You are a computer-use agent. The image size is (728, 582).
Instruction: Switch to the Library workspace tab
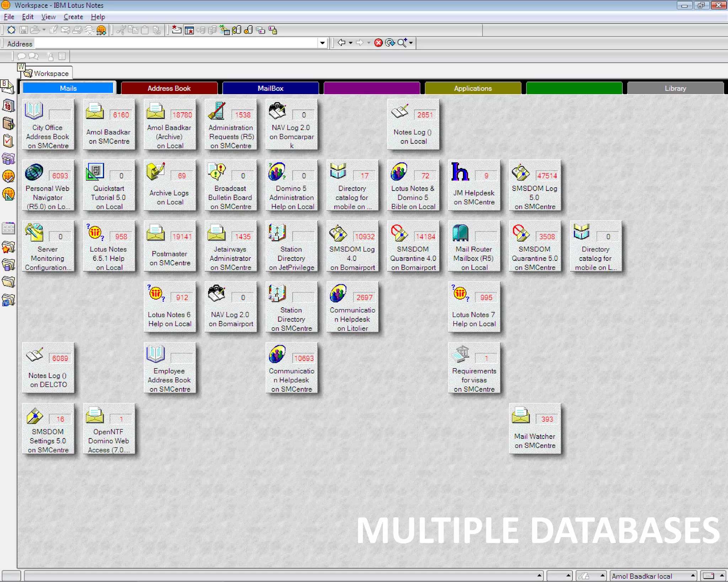[x=675, y=88]
